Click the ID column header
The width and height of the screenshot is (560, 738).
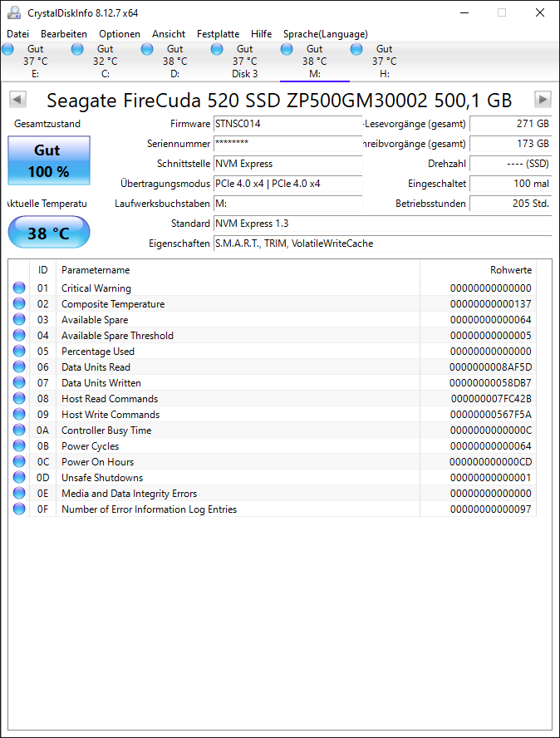tap(43, 270)
